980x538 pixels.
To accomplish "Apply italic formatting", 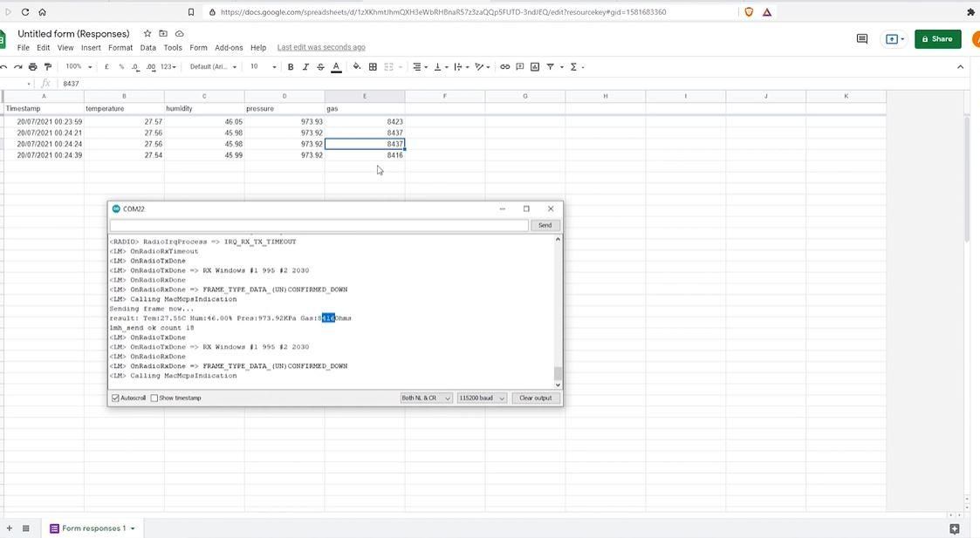I will point(305,67).
